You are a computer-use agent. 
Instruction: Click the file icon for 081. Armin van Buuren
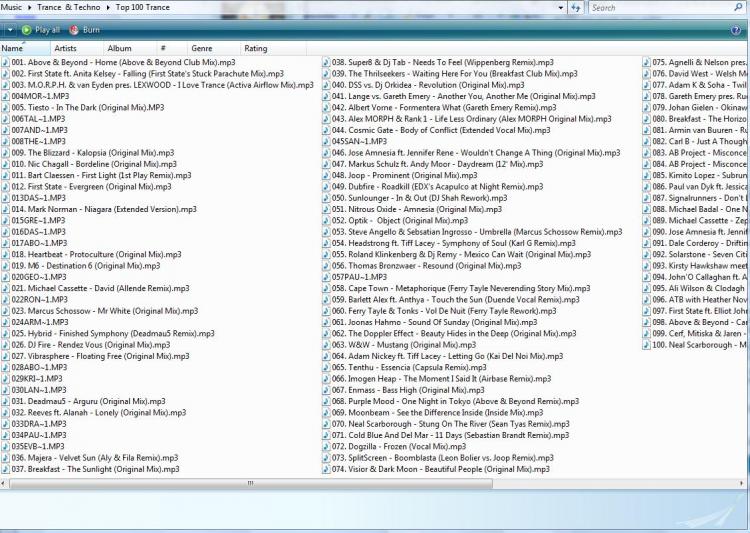[x=646, y=130]
